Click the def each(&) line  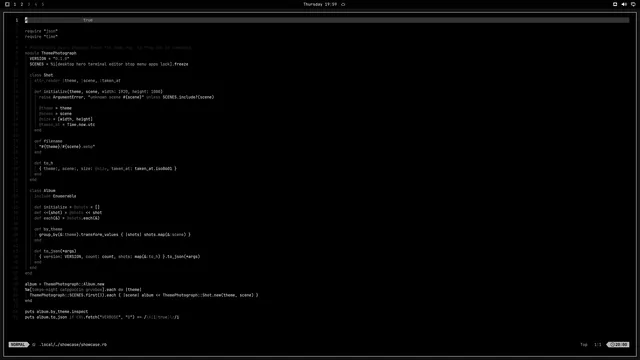point(67,218)
